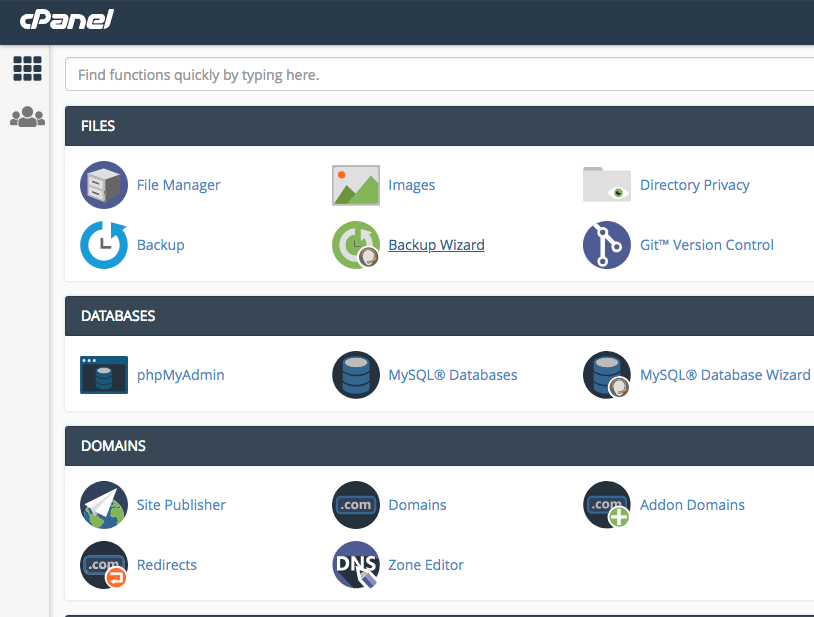Viewport: 814px width, 617px height.
Task: Click the MySQL Databases cylinder icon
Action: click(x=356, y=375)
